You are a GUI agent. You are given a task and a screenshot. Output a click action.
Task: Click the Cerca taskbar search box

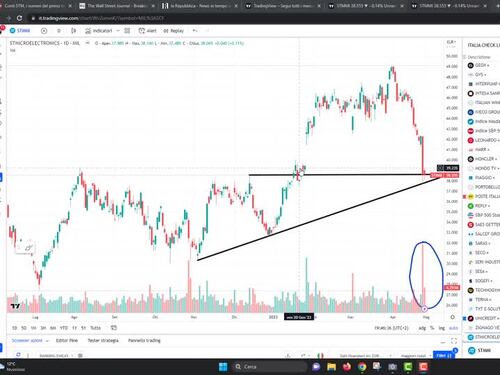coord(269,367)
